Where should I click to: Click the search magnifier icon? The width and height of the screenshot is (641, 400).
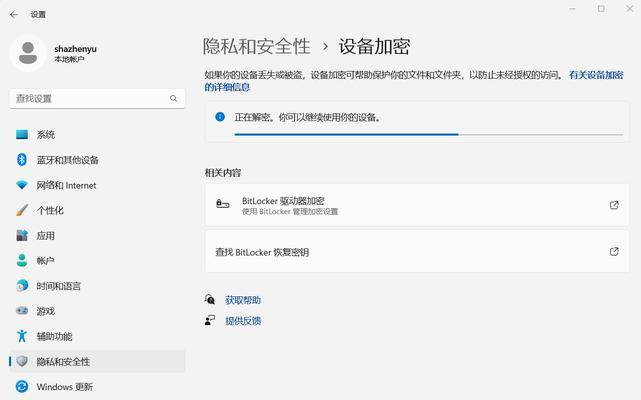pos(173,99)
